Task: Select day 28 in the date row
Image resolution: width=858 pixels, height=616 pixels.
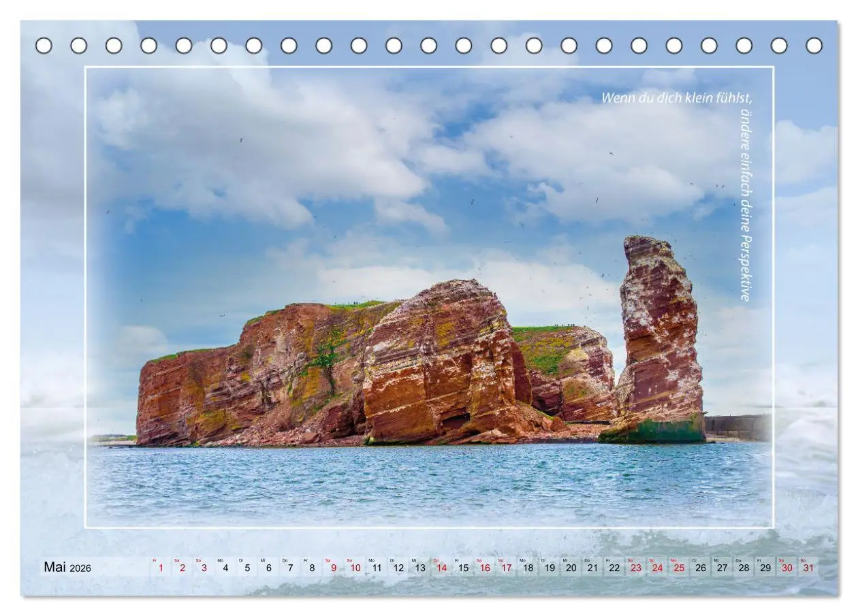Action: [744, 567]
